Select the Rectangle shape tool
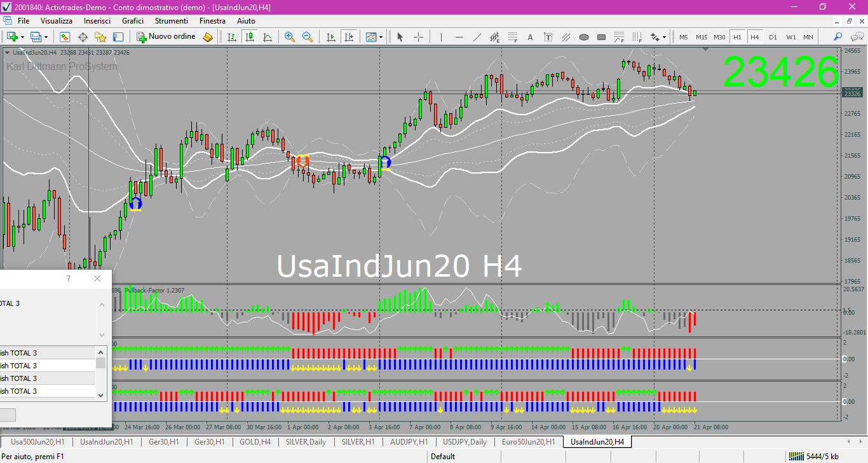 pyautogui.click(x=601, y=37)
